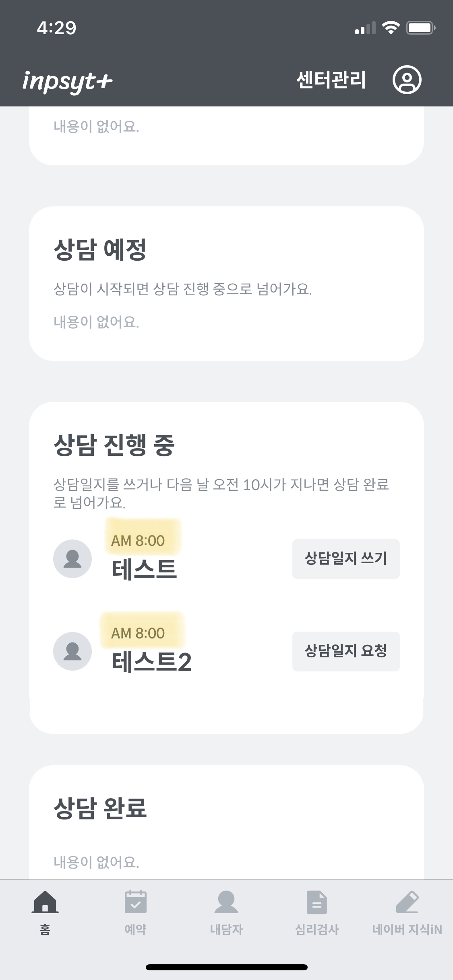Open the user profile icon
Viewport: 453px width, 980px height.
click(x=407, y=80)
